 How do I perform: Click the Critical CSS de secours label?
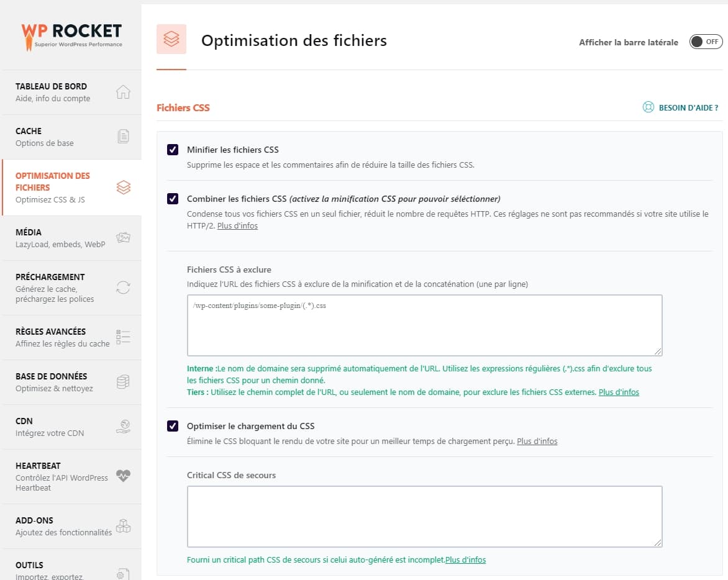point(231,475)
